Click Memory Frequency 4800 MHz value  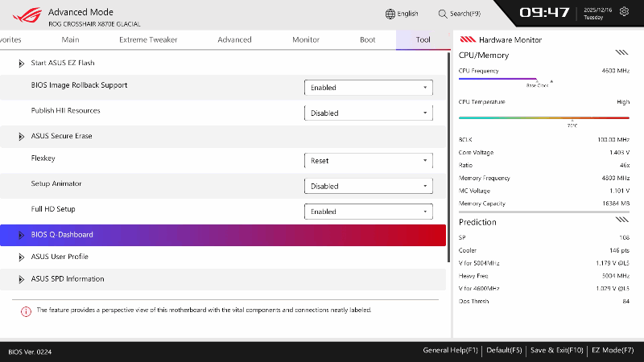point(616,178)
